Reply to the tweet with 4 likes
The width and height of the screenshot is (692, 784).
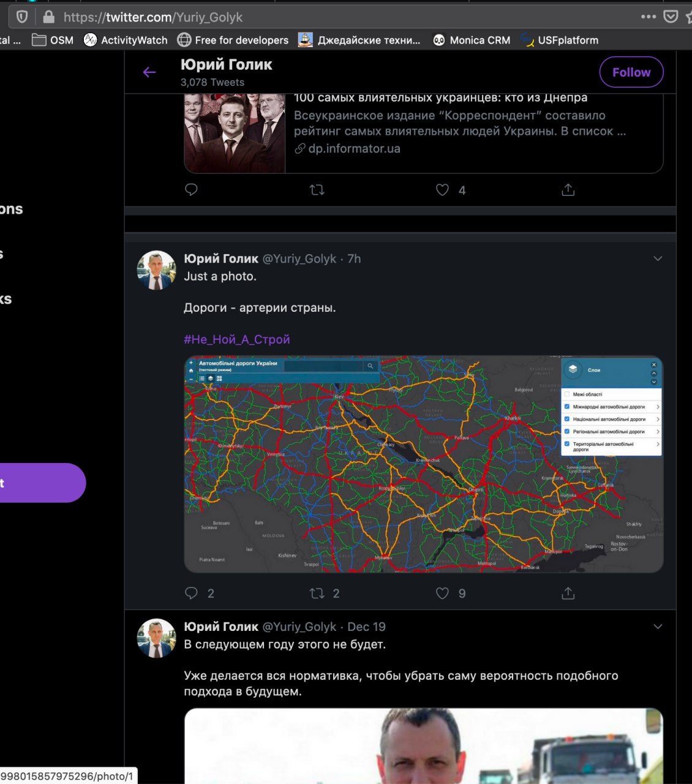[191, 190]
